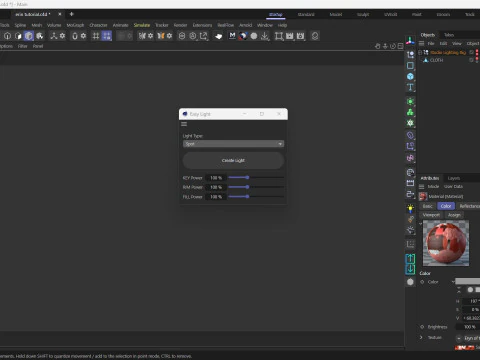Open the Texture round dropdown button
The image size is (480, 360).
[459, 338]
